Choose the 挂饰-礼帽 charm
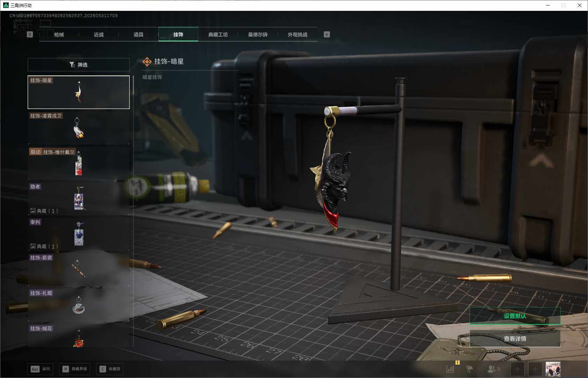The width and height of the screenshot is (588, 378). (x=79, y=305)
